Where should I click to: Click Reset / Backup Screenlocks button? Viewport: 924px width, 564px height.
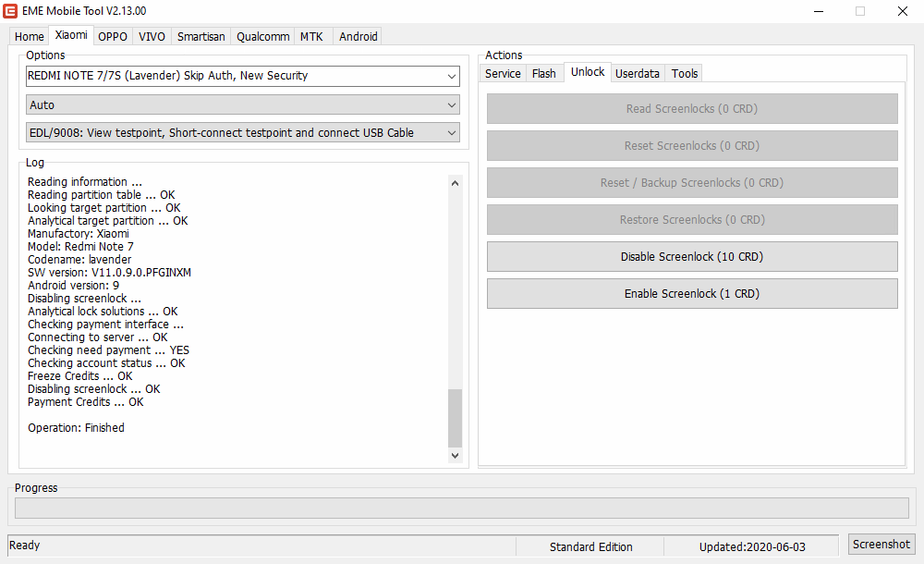point(692,183)
